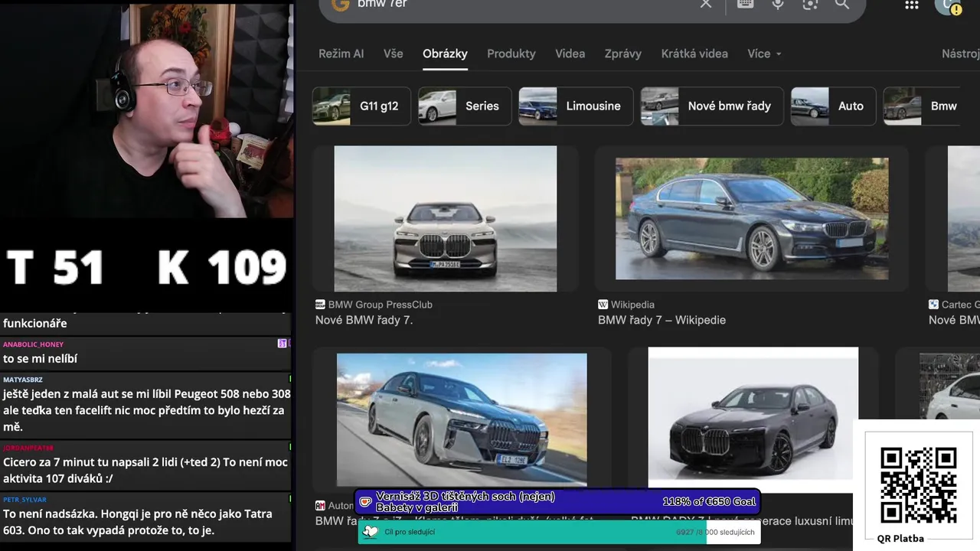Open the silver BMW driving on road image
Screen dimensions: 980x551
(462, 419)
